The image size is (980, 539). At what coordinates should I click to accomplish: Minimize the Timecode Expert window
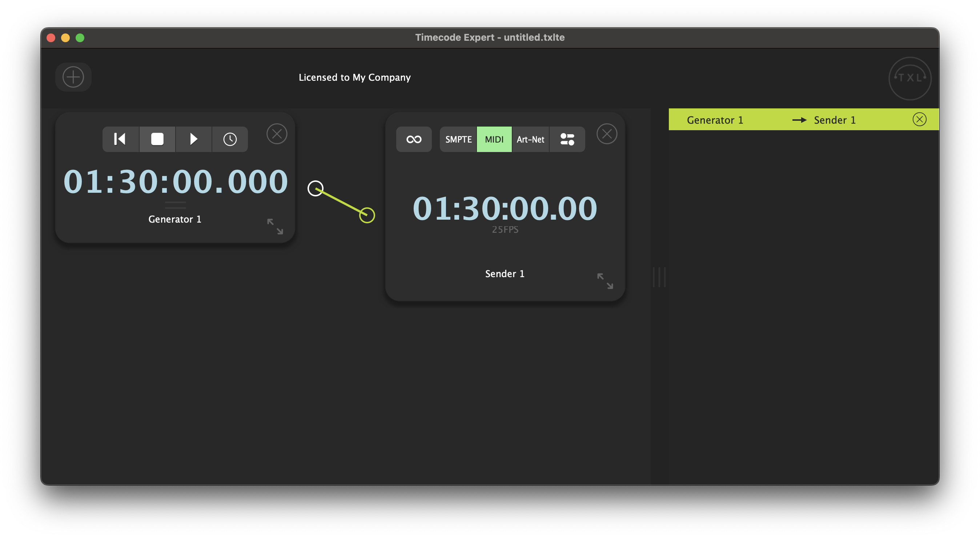point(65,38)
